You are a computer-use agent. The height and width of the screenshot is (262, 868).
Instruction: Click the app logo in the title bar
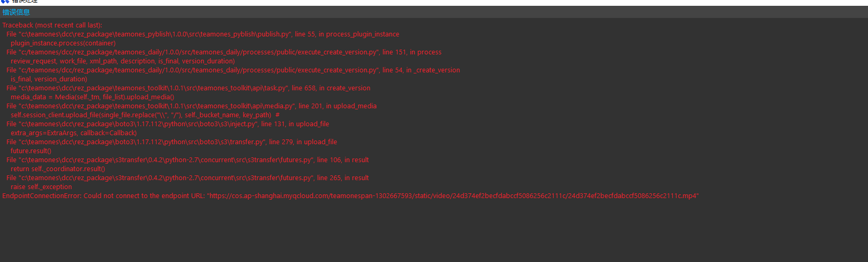[5, 2]
